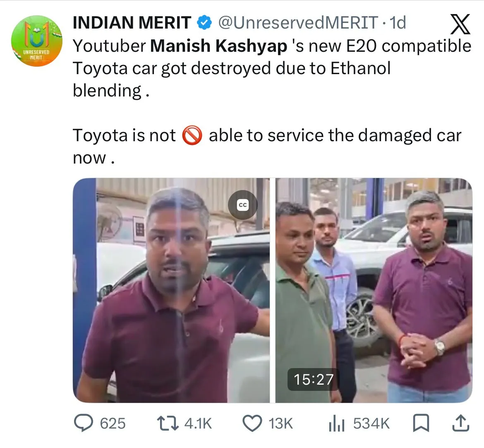Open the @UnreservedMERIT handle
This screenshot has width=484, height=448.
[x=298, y=23]
